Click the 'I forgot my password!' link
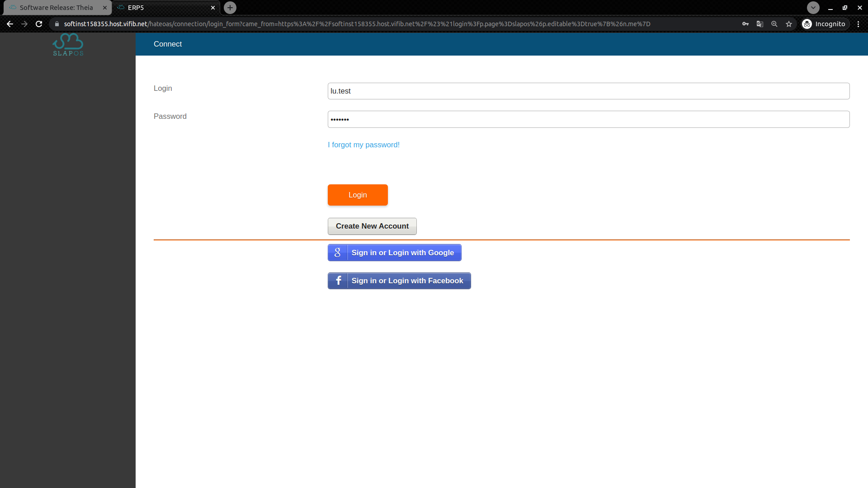The height and width of the screenshot is (488, 868). 364,145
